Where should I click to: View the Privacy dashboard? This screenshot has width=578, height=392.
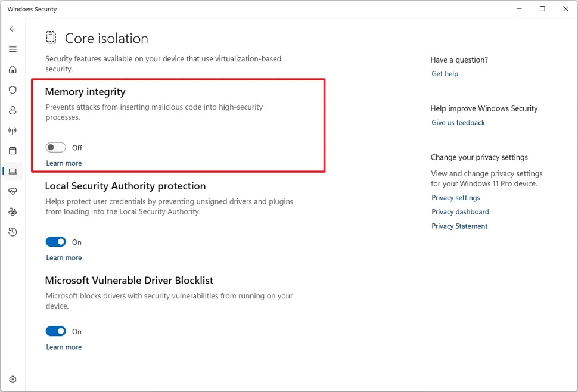460,211
